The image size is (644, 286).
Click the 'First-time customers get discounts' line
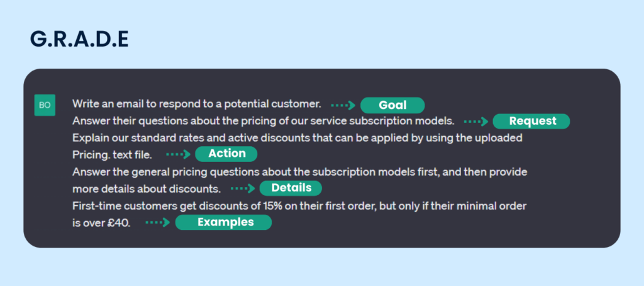299,206
